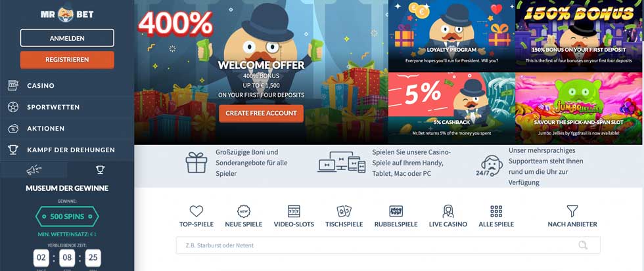
Task: Open Rubbelspiele scratch card icon
Action: (x=396, y=211)
